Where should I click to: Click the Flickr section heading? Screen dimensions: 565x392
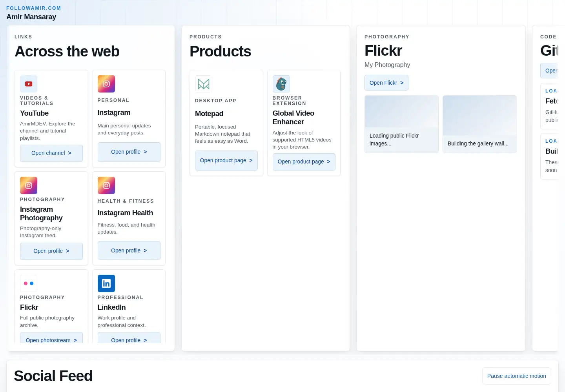(x=383, y=51)
